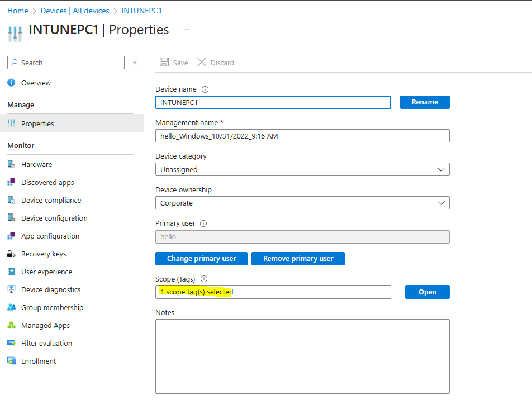Click the Primary user hello field
532x419 pixels.
(x=302, y=236)
